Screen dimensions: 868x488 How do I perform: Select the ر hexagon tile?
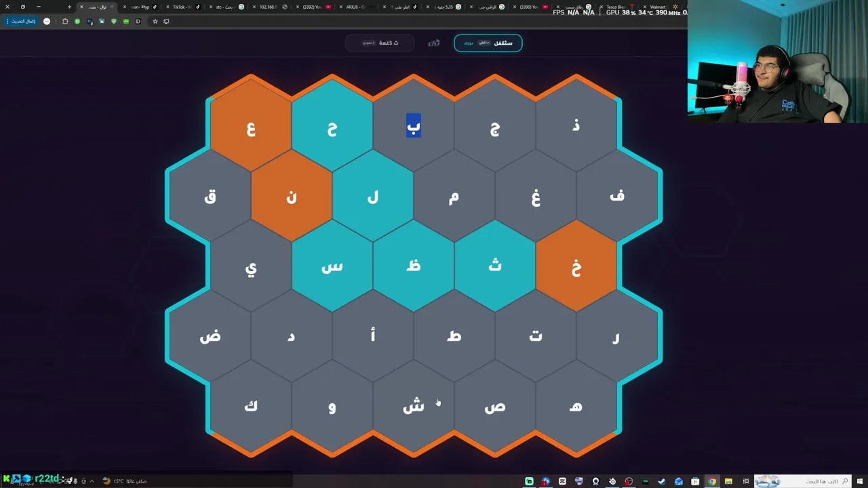(x=617, y=337)
